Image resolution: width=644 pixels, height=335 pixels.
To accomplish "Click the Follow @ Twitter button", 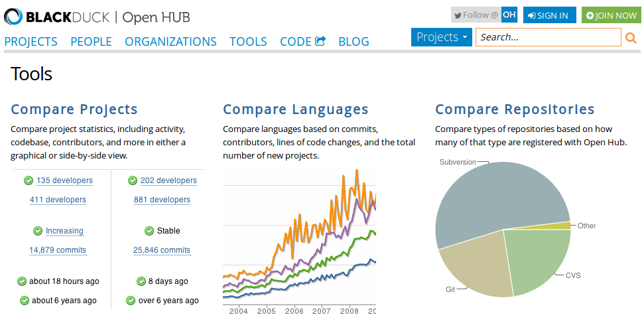I will pos(484,15).
